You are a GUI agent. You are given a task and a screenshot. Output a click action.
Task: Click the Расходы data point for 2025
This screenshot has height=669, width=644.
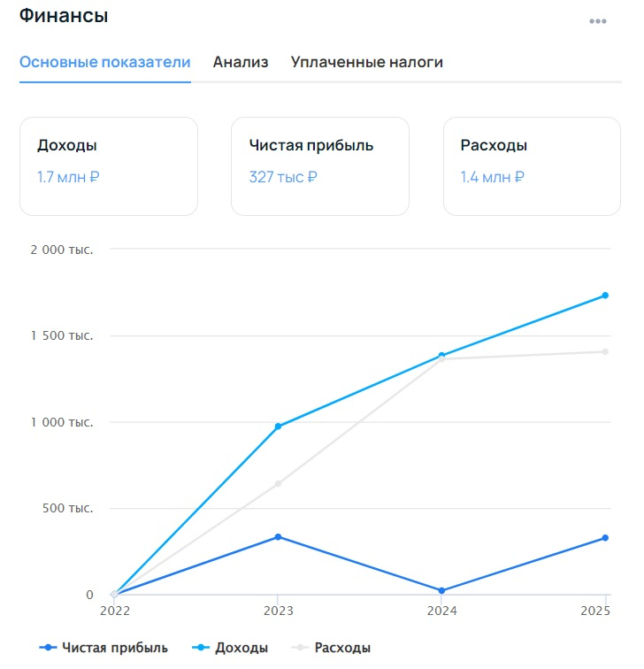tap(605, 351)
